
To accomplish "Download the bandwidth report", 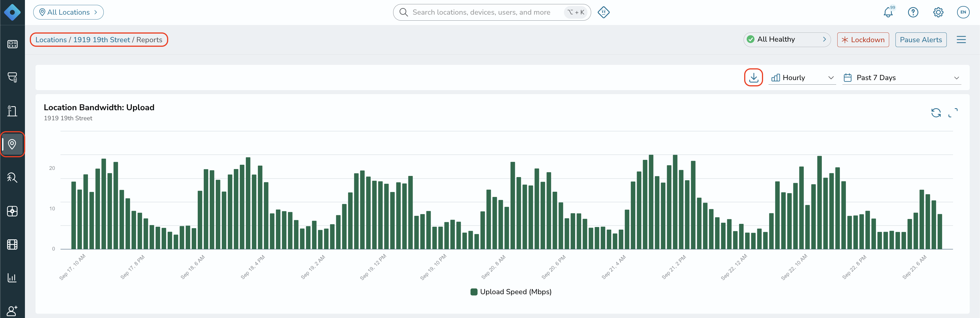I will tap(753, 78).
